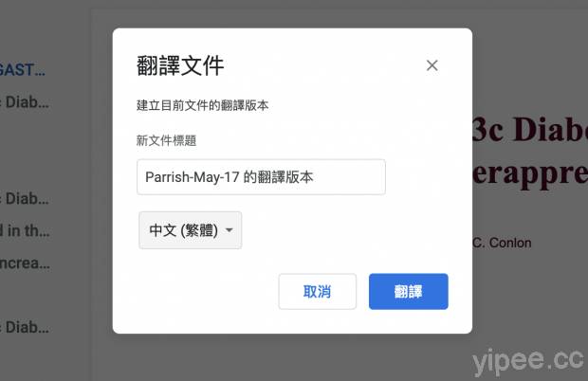Select the Diab… outline entry just below GAST…
The image size is (588, 381).
pyautogui.click(x=25, y=102)
